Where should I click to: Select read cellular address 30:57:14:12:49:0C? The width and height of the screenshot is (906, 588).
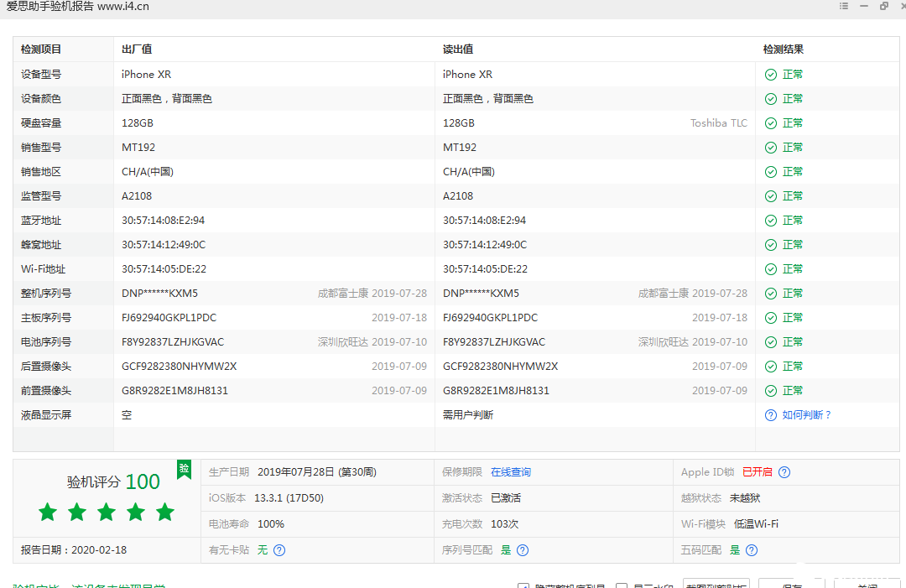tap(485, 245)
